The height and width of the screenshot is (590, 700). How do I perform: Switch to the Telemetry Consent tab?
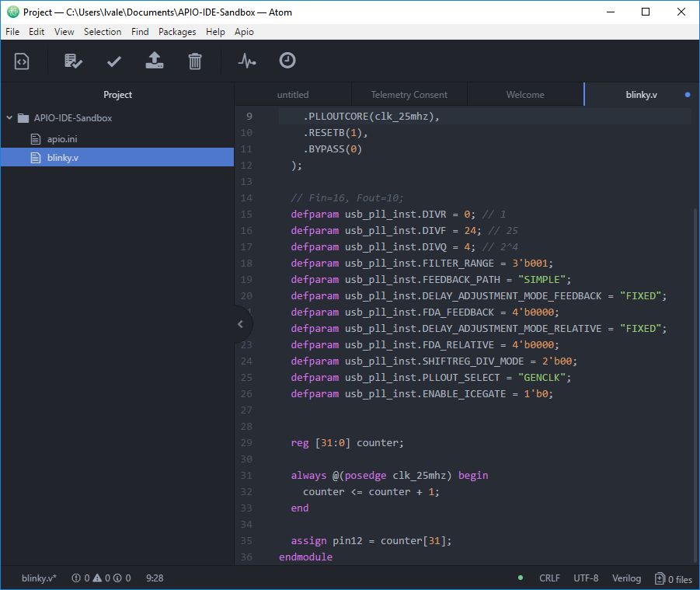(409, 95)
